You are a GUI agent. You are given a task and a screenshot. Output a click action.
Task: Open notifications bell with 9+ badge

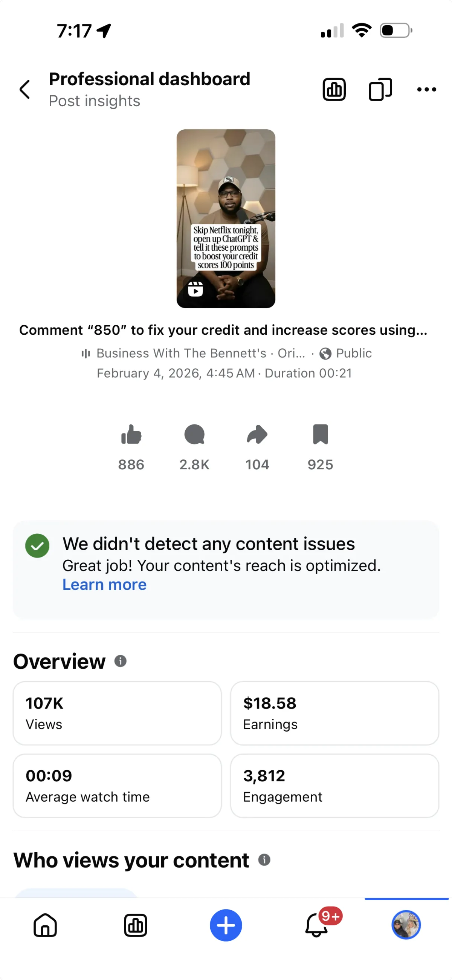click(x=317, y=925)
